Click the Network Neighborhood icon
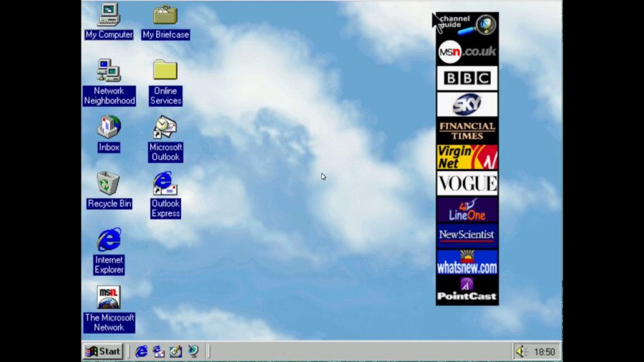The image size is (644, 362). [x=109, y=82]
